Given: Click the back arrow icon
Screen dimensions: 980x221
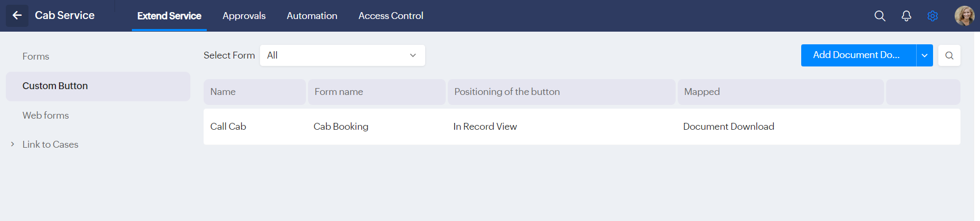Looking at the screenshot, I should [17, 15].
